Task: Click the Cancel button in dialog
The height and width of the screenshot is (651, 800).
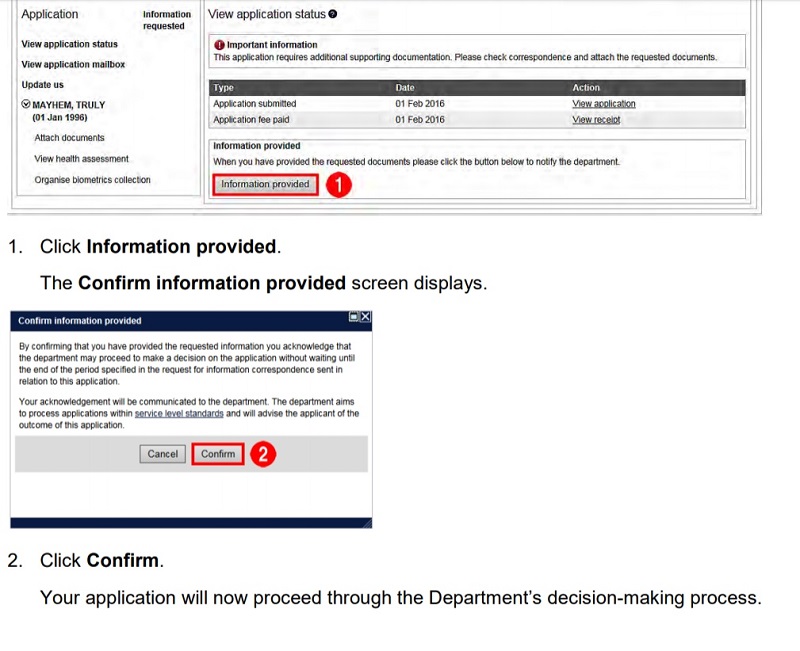Action: [162, 454]
